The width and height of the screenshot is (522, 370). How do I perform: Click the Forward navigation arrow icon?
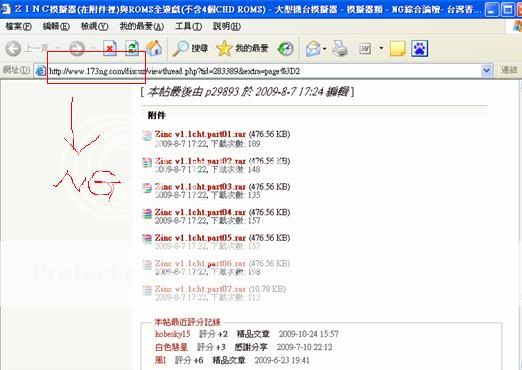click(77, 49)
